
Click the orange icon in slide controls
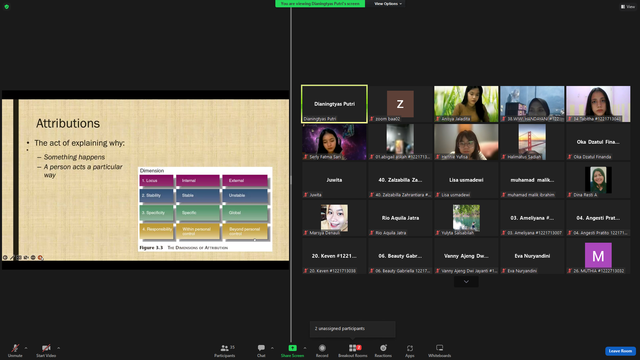[x=40, y=258]
